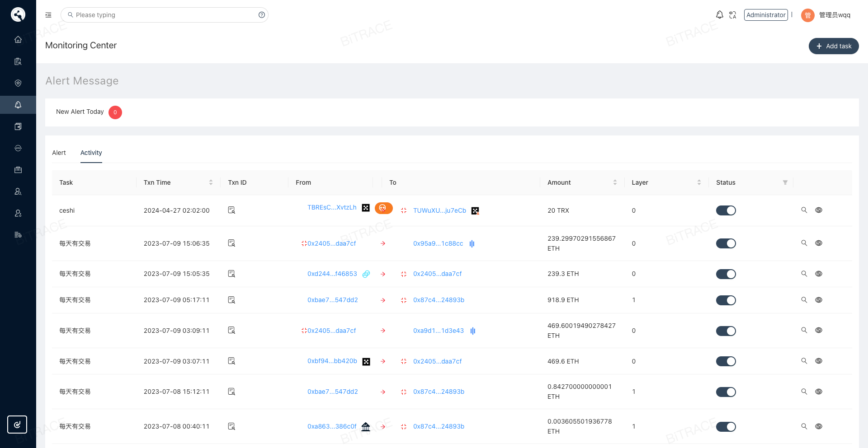
Task: Sort by Layer column arrows
Action: tap(699, 182)
